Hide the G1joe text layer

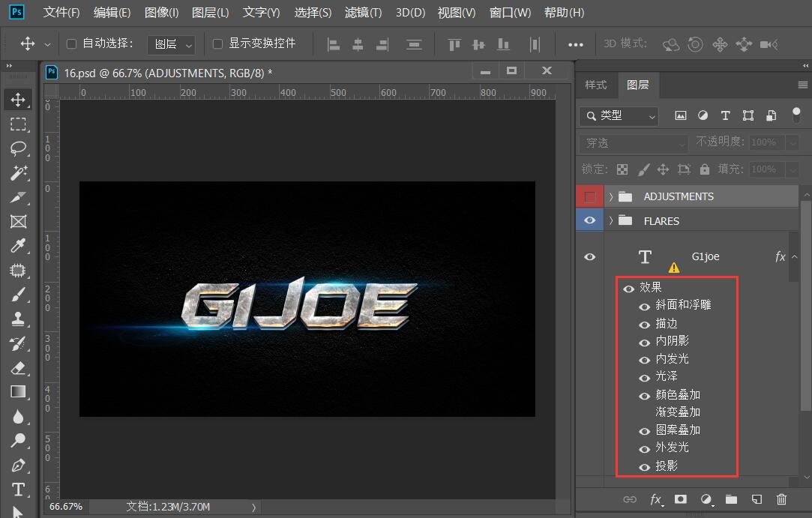coord(590,257)
